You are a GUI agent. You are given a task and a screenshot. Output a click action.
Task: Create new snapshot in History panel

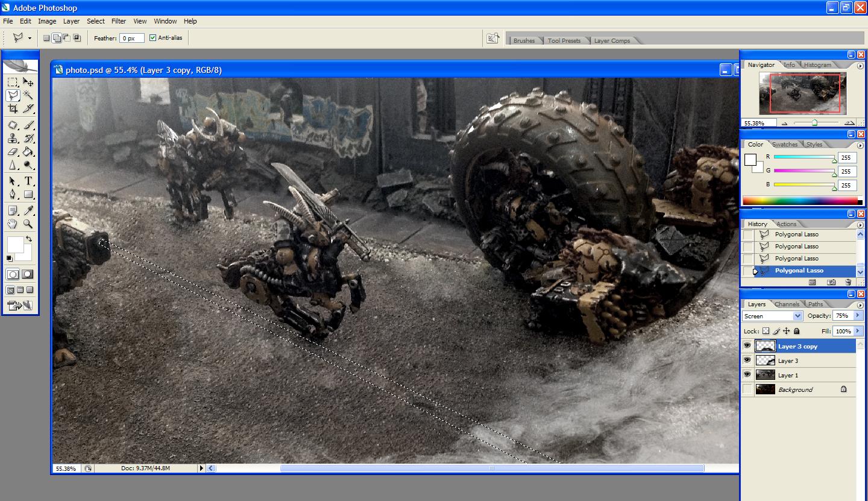tap(831, 282)
